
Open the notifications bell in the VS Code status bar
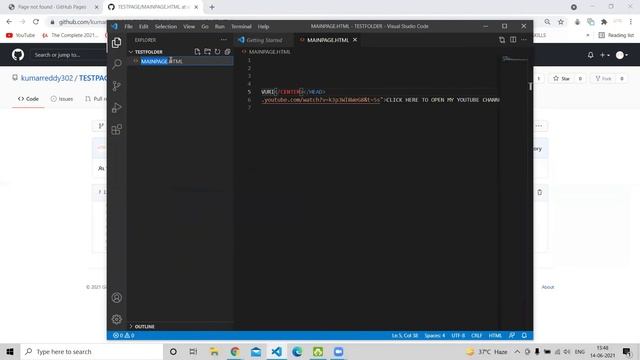524,335
